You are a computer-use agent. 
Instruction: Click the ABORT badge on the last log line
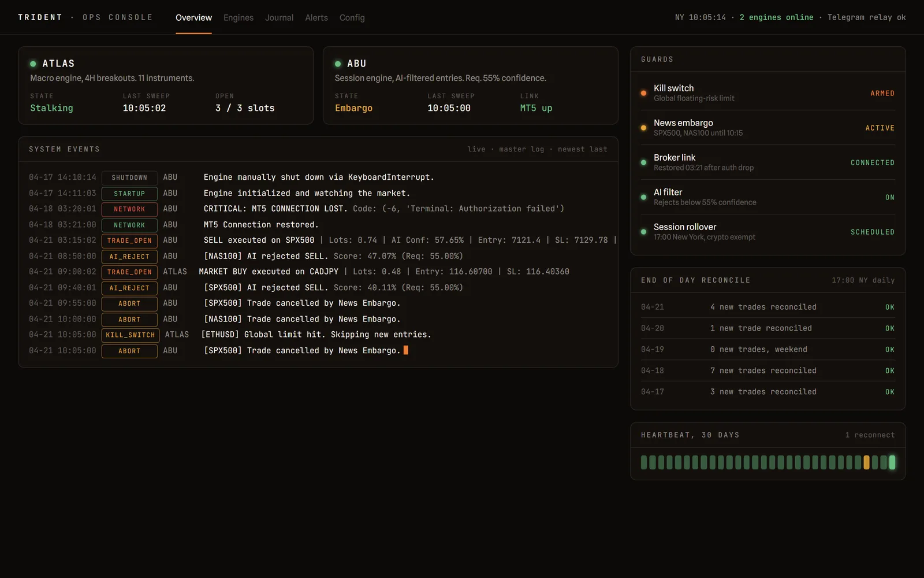point(129,351)
